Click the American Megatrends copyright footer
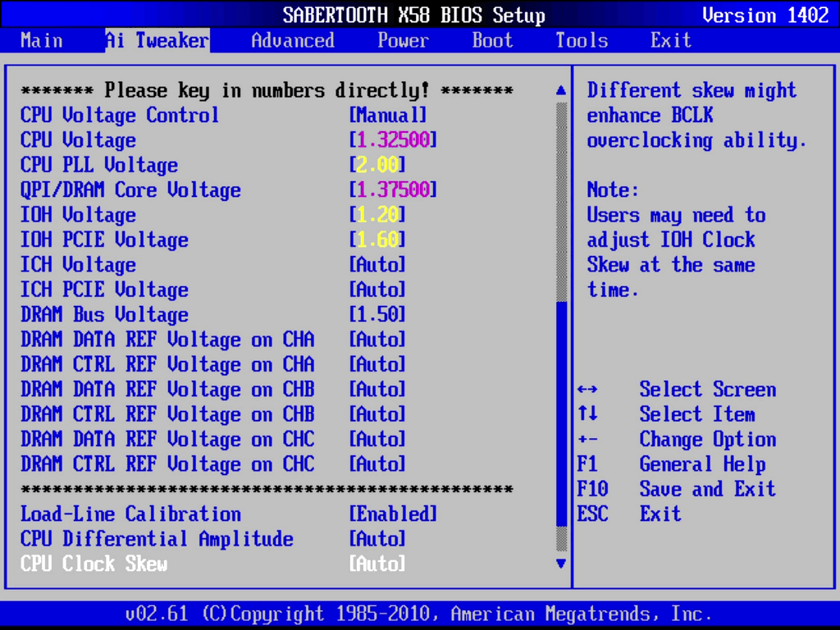Viewport: 840px width, 630px height. [x=418, y=614]
